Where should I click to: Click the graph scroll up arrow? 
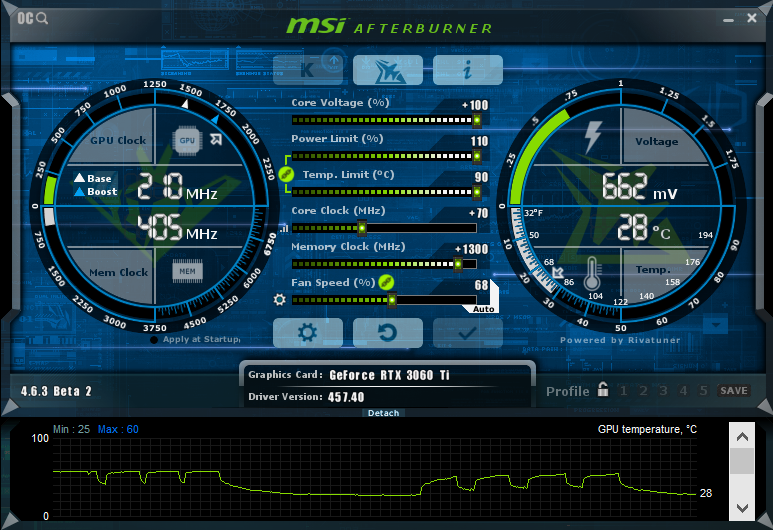(x=742, y=436)
